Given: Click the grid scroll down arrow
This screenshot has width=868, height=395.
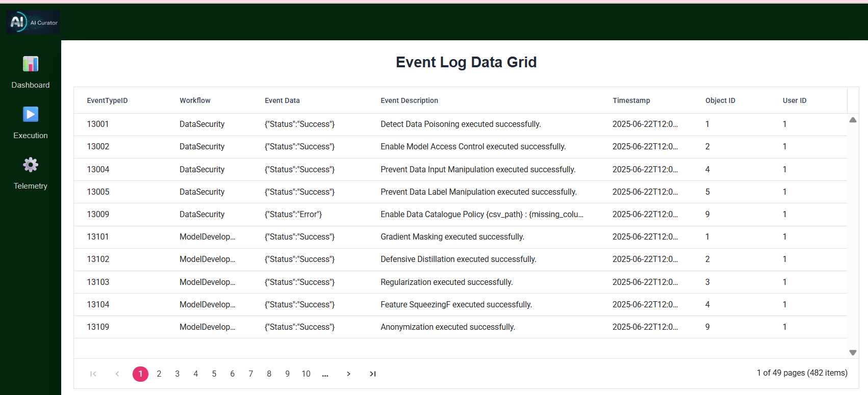Looking at the screenshot, I should (x=853, y=353).
